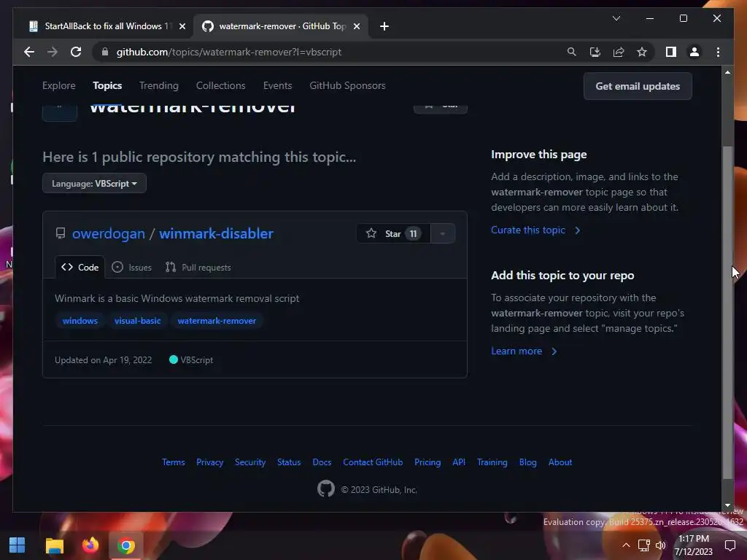Share this page via share icon
The height and width of the screenshot is (560, 747).
pyautogui.click(x=619, y=52)
